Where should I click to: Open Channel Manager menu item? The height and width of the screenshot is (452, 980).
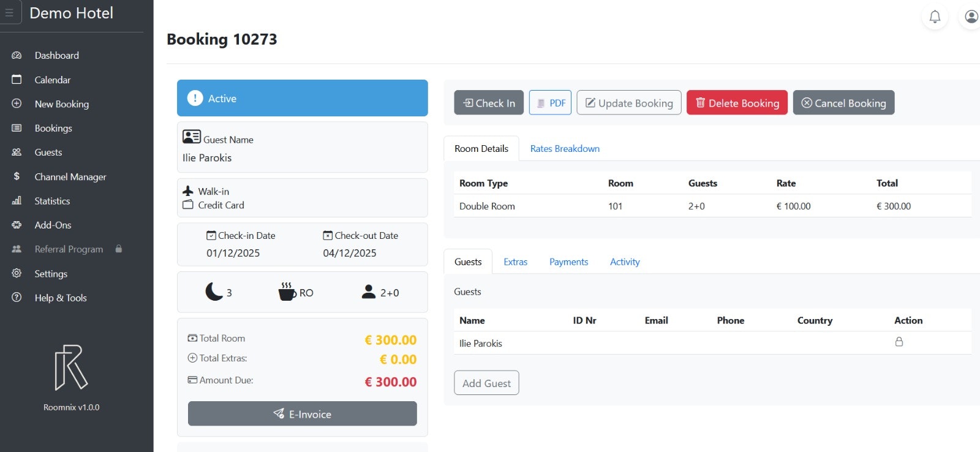[70, 176]
